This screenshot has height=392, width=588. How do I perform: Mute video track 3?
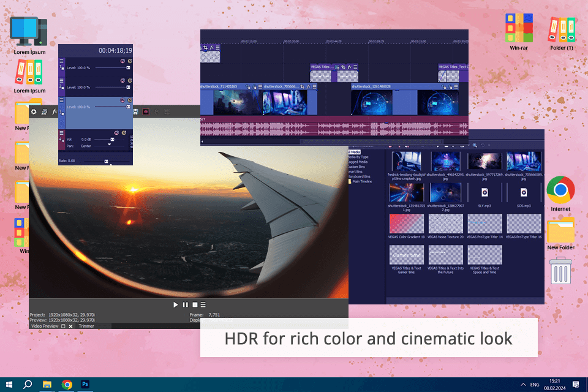tap(123, 100)
